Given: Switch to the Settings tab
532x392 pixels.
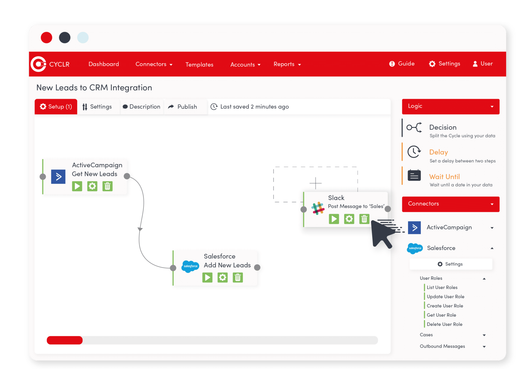Looking at the screenshot, I should (97, 107).
